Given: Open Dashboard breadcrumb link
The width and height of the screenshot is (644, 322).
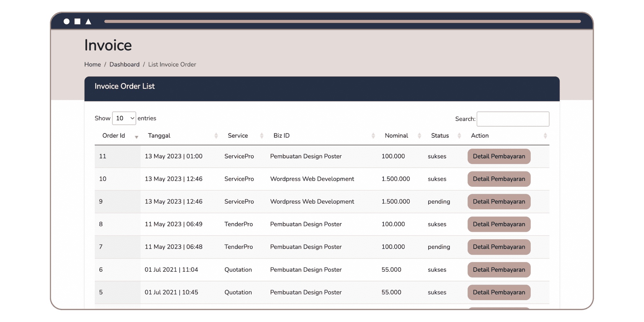Looking at the screenshot, I should point(124,64).
